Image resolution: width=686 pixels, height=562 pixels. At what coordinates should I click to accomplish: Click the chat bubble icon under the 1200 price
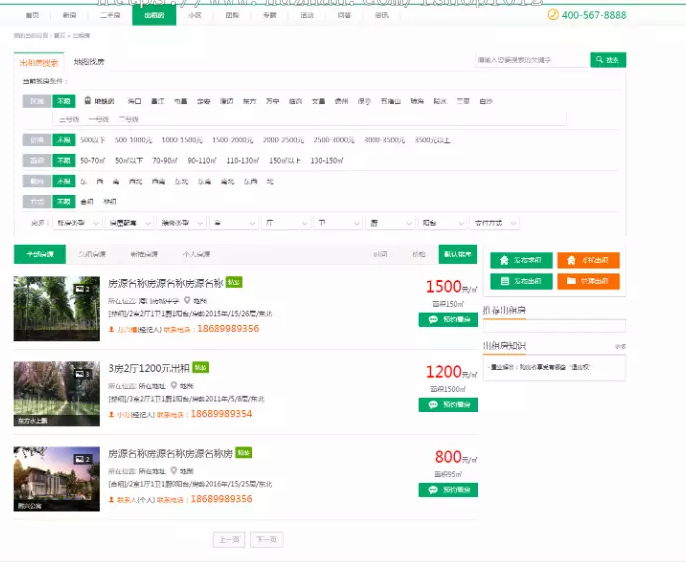[x=433, y=405]
